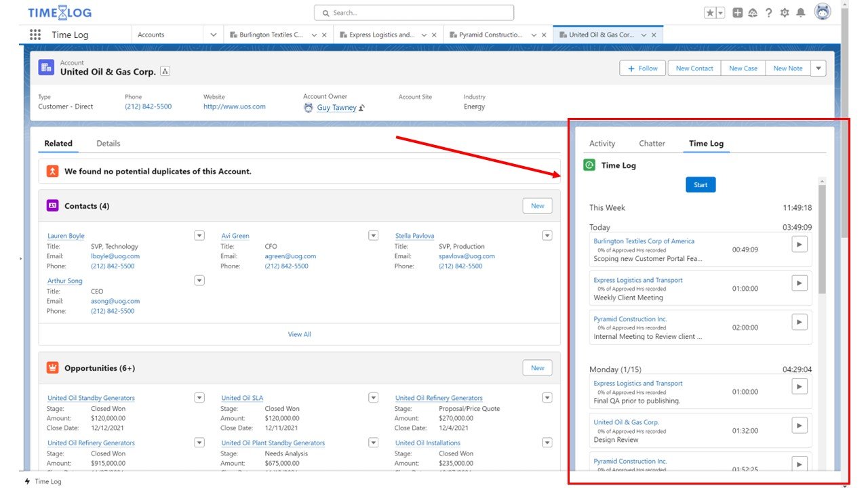Click the Time Log green clock icon
This screenshot has height=488, width=868.
pos(589,165)
